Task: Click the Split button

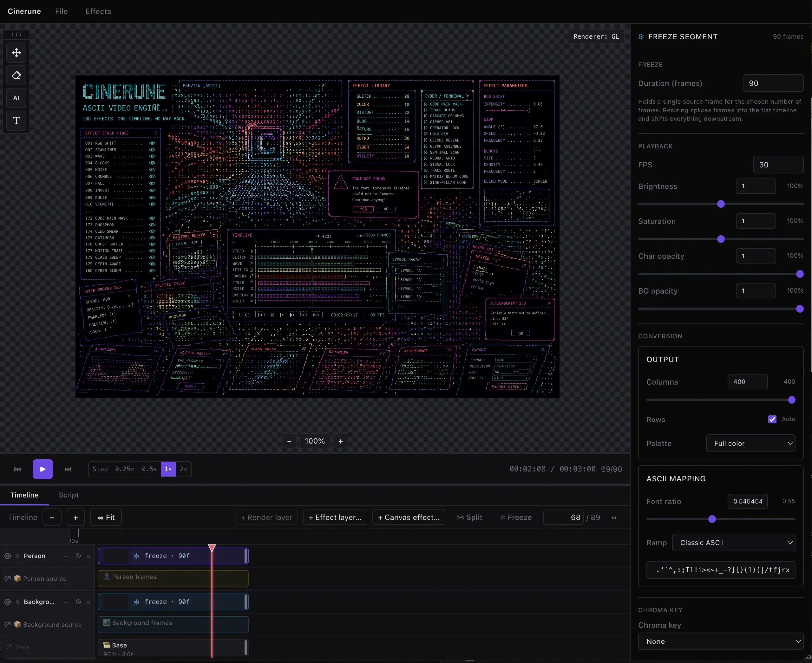Action: click(x=469, y=517)
